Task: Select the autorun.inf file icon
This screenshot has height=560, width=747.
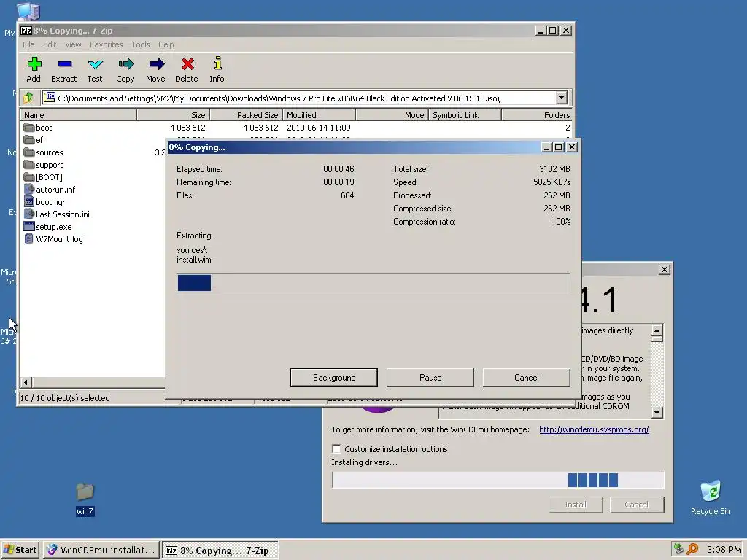Action: [29, 189]
